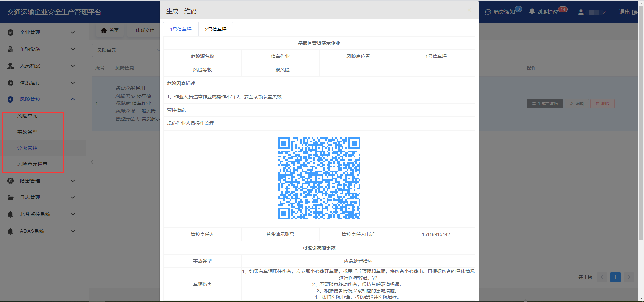
Task: Click the 人员档案 sidebar icon
Action: [11, 66]
